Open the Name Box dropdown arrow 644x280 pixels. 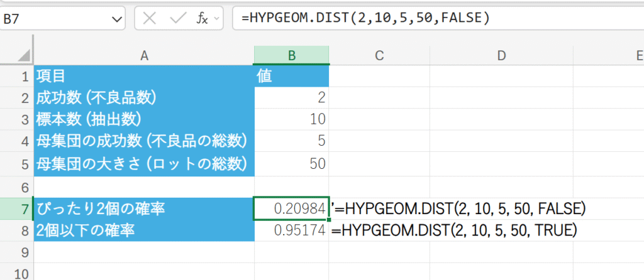118,19
